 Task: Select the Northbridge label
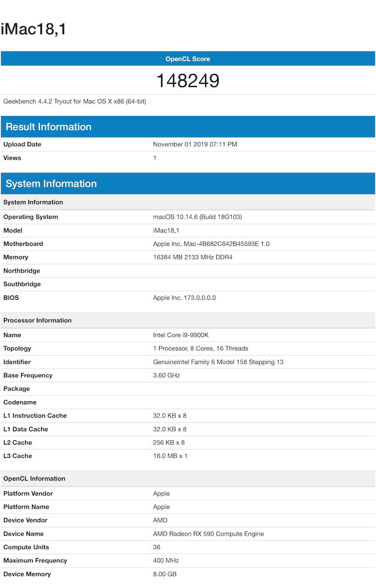pyautogui.click(x=21, y=271)
